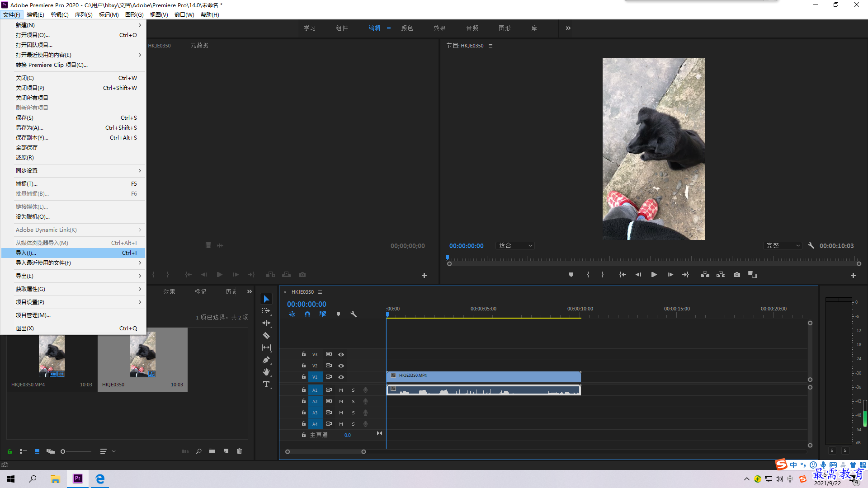
Task: Select the Selection arrow tool
Action: (x=266, y=299)
